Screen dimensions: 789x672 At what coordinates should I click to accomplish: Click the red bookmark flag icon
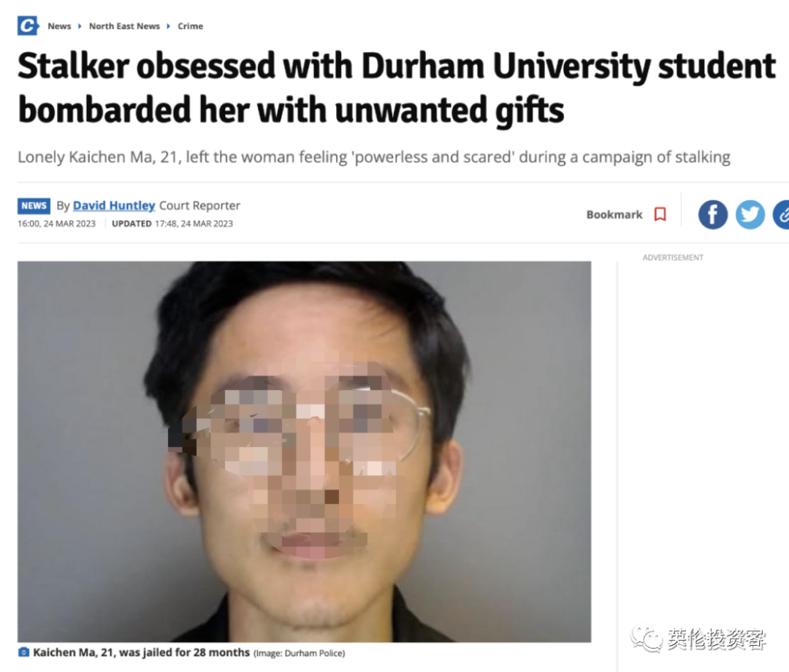[660, 214]
